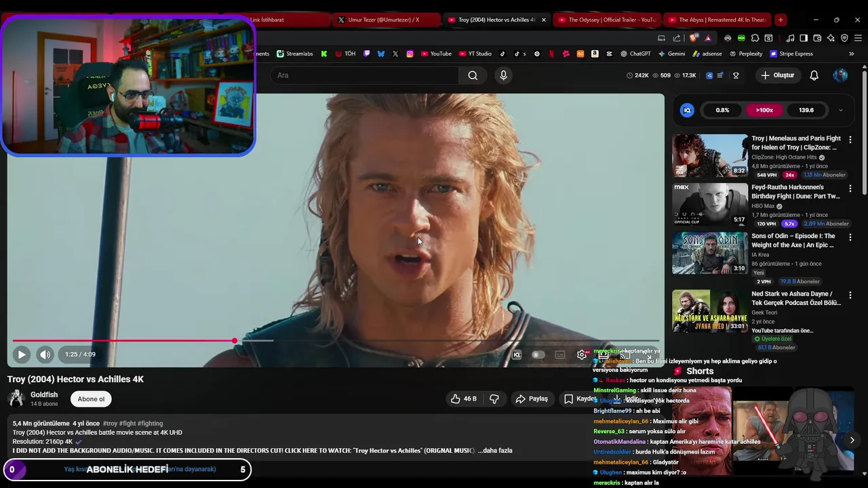Open the TÖH bookmark

345,54
